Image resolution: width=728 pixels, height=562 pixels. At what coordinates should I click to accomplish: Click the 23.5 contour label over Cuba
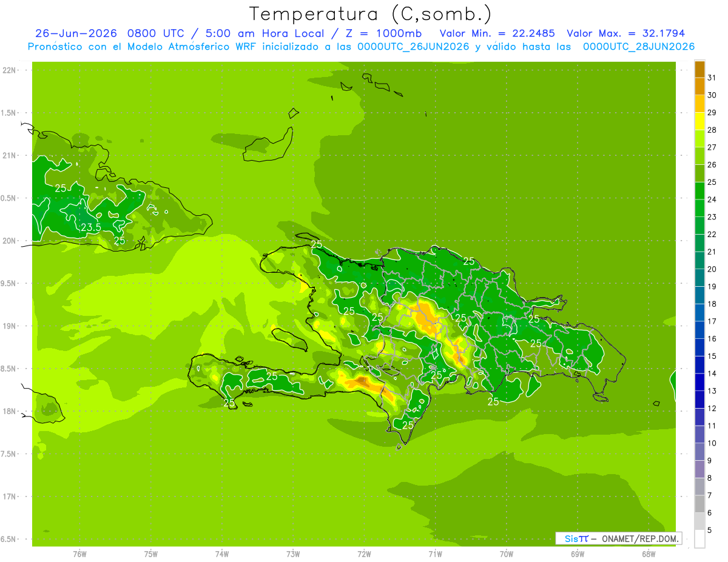pyautogui.click(x=91, y=227)
